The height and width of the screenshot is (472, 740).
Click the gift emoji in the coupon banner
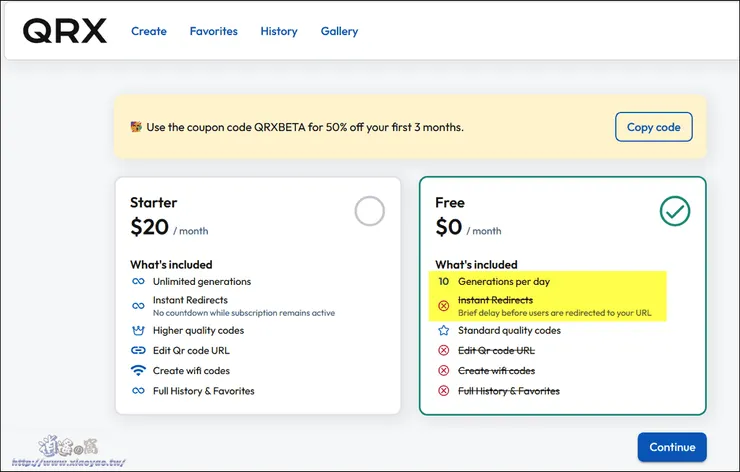point(136,127)
